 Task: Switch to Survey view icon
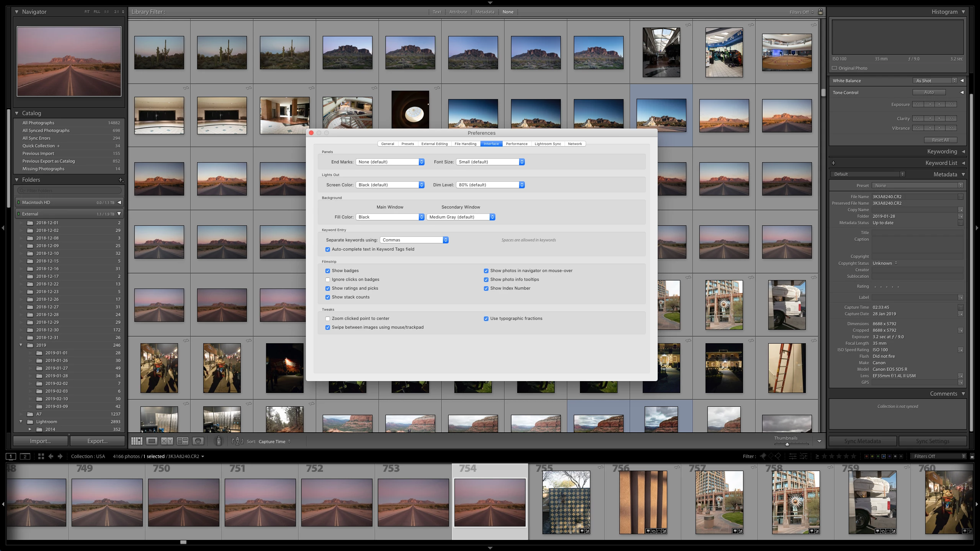[x=183, y=441]
